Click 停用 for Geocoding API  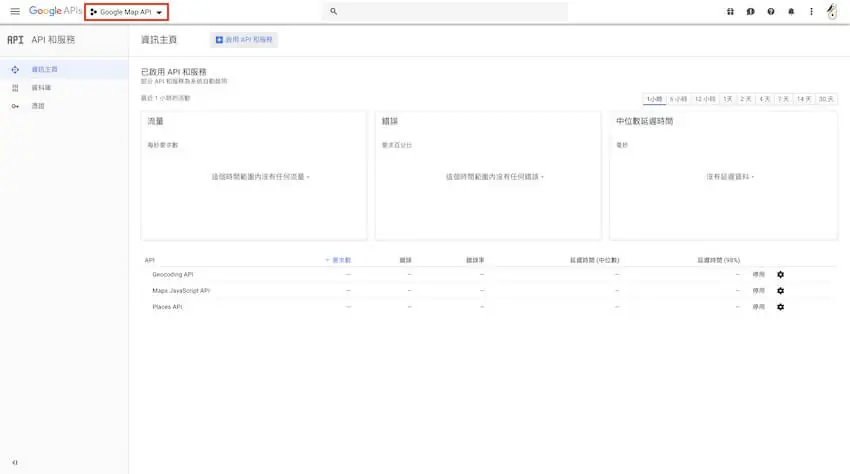pyautogui.click(x=758, y=275)
